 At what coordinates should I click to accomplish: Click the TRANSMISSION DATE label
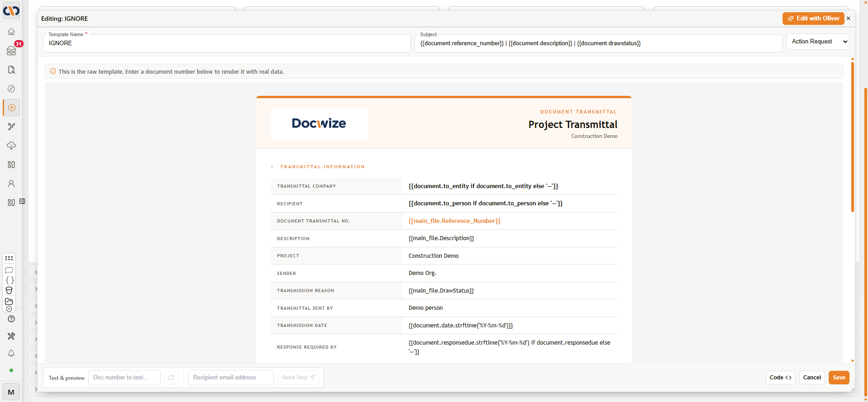(302, 326)
